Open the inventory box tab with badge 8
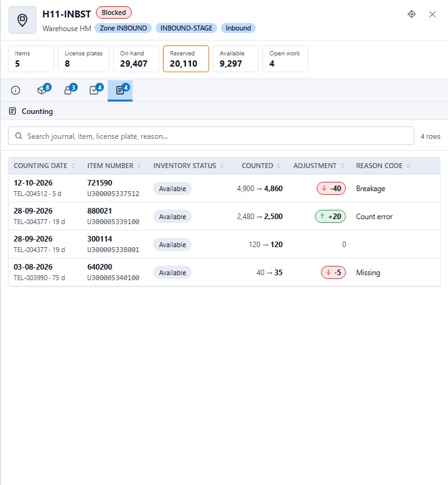 pyautogui.click(x=42, y=90)
